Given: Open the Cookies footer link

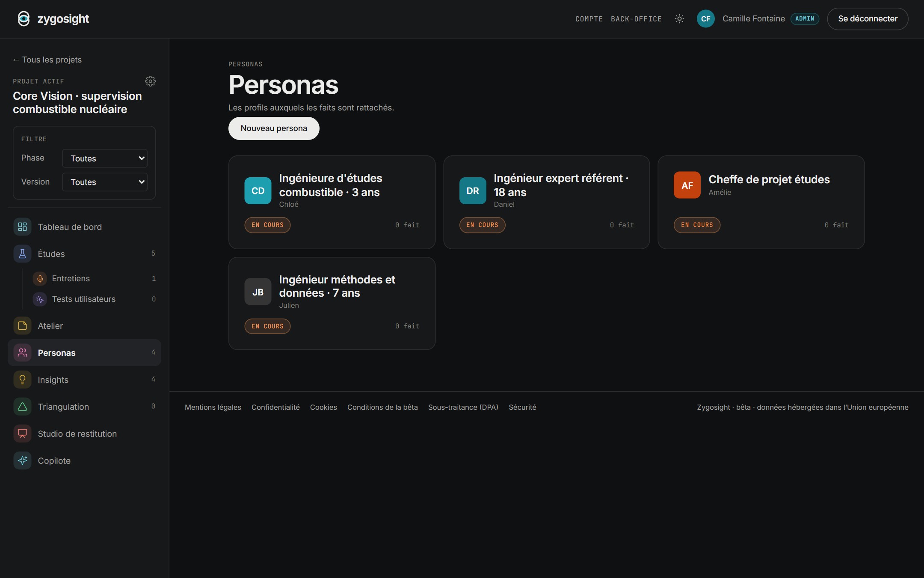Looking at the screenshot, I should click(323, 407).
